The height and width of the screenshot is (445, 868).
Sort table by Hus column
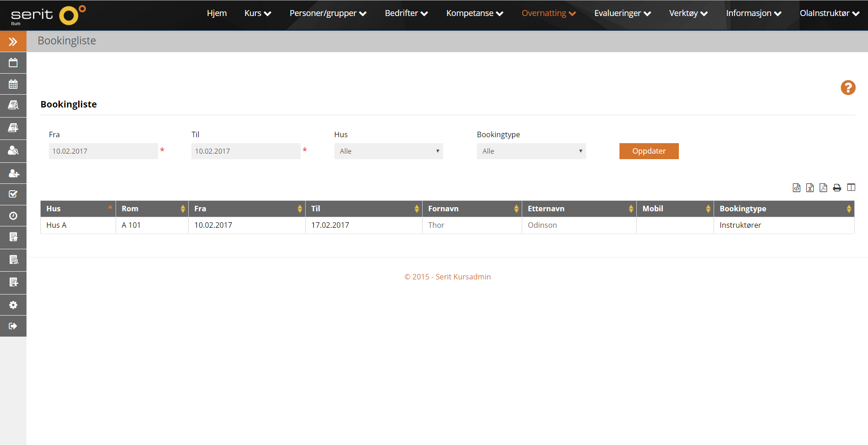click(78, 209)
